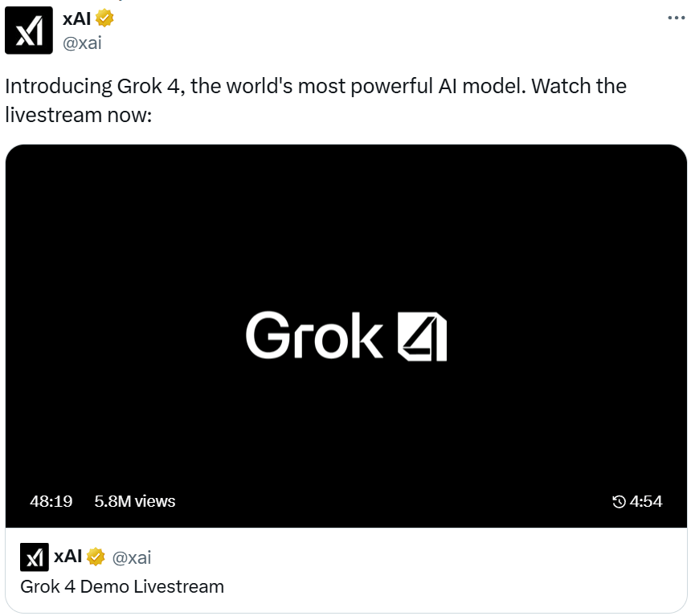691x616 pixels.
Task: Click the stylized 4 logo in the video
Action: tap(422, 337)
